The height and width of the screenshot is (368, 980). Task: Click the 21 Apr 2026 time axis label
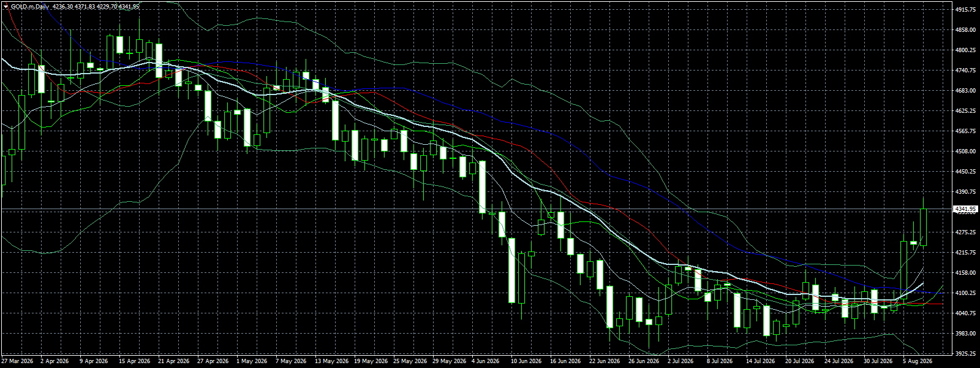(x=174, y=361)
